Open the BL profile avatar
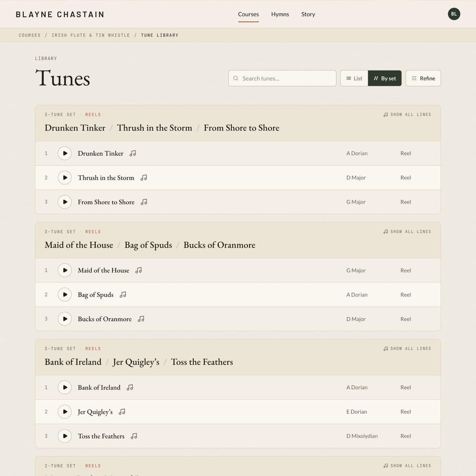 (x=454, y=14)
